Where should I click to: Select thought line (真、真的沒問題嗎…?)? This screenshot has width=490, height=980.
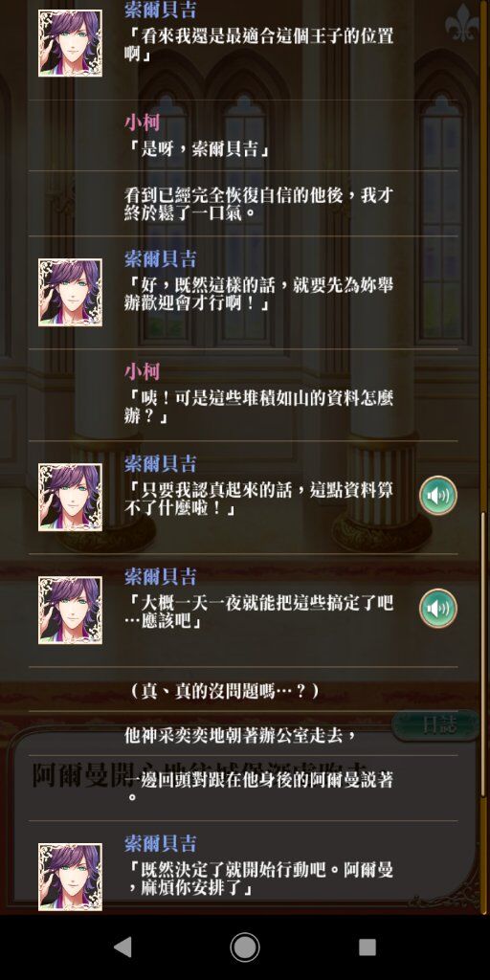[x=242, y=690]
